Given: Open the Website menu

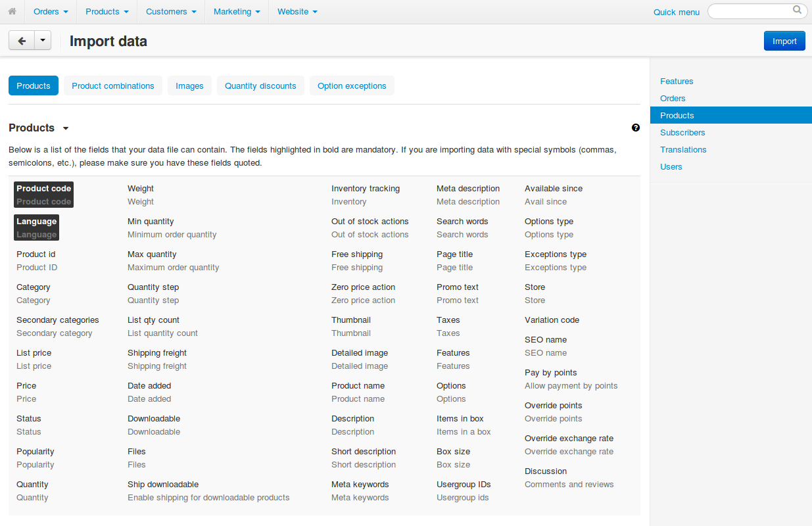Looking at the screenshot, I should (x=297, y=12).
